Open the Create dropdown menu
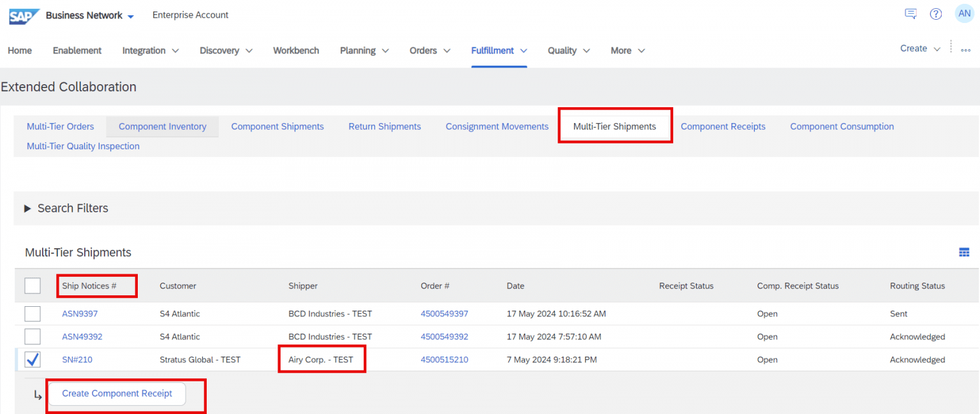 click(x=920, y=48)
